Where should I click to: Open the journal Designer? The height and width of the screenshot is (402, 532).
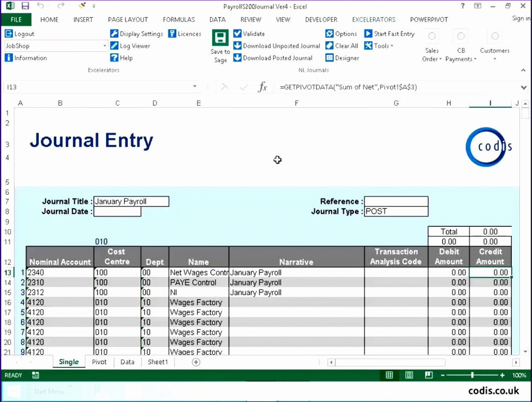pyautogui.click(x=342, y=58)
